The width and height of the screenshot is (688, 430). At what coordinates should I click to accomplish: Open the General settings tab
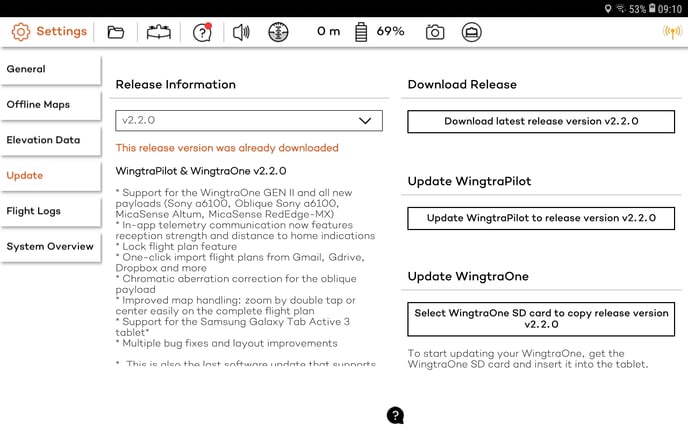[50, 69]
